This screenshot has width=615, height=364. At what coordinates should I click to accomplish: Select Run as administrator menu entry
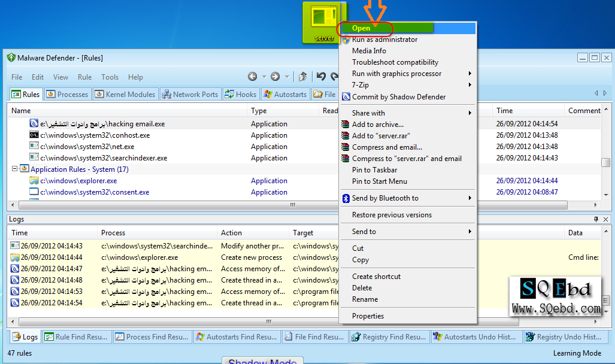click(x=384, y=40)
